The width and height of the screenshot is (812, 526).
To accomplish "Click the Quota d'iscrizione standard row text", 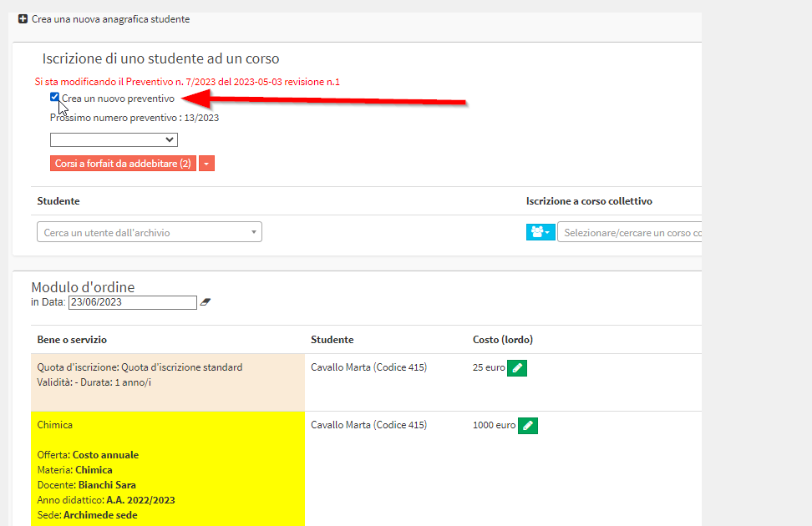I will click(140, 367).
